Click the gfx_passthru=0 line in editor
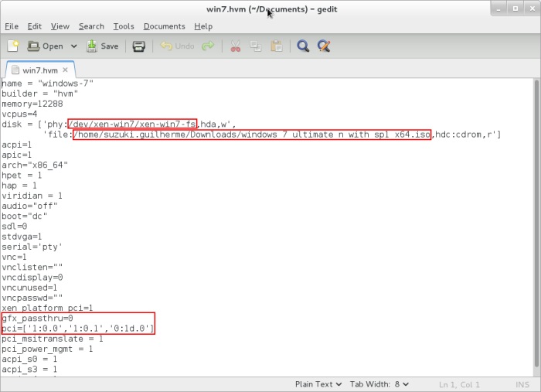 tap(37, 318)
